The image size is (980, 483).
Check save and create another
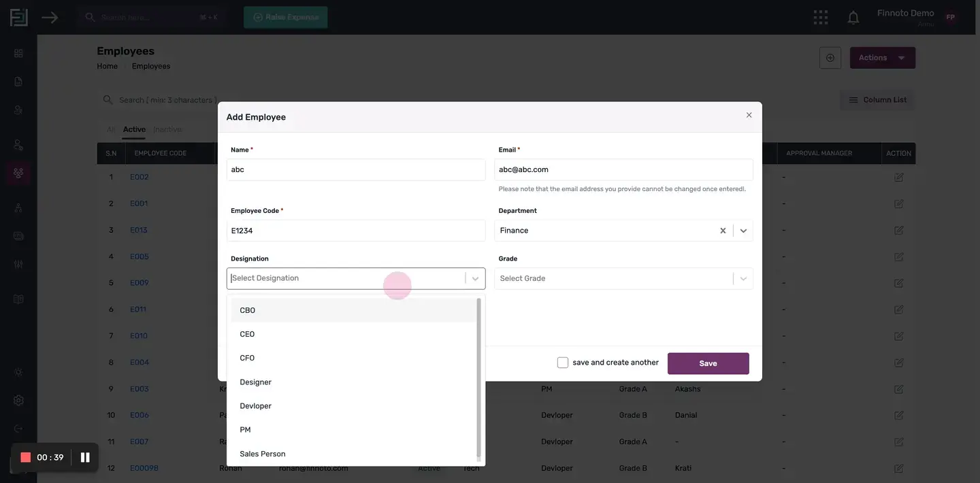(563, 363)
